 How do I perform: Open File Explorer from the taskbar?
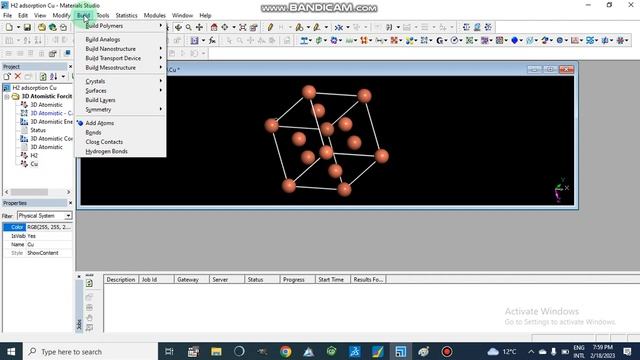(216, 351)
